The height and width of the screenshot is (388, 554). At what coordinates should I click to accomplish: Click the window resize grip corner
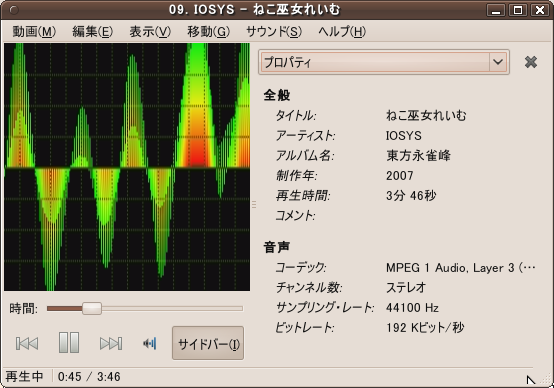pos(530,380)
